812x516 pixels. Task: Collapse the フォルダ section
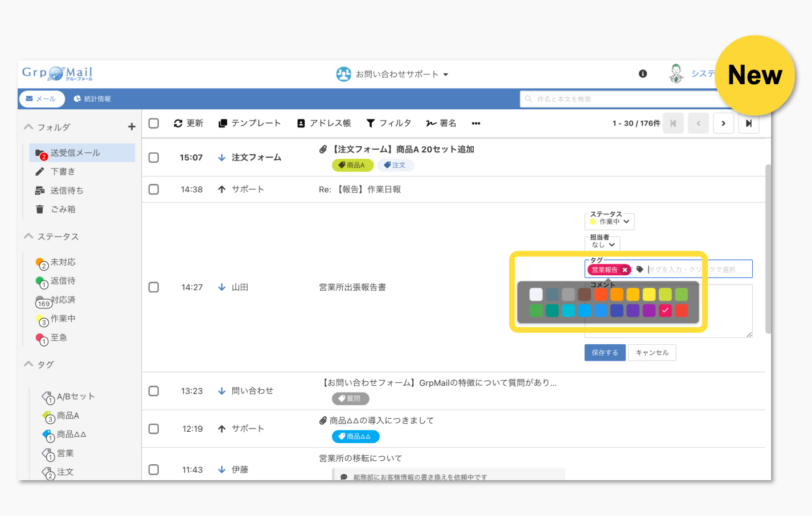(28, 127)
